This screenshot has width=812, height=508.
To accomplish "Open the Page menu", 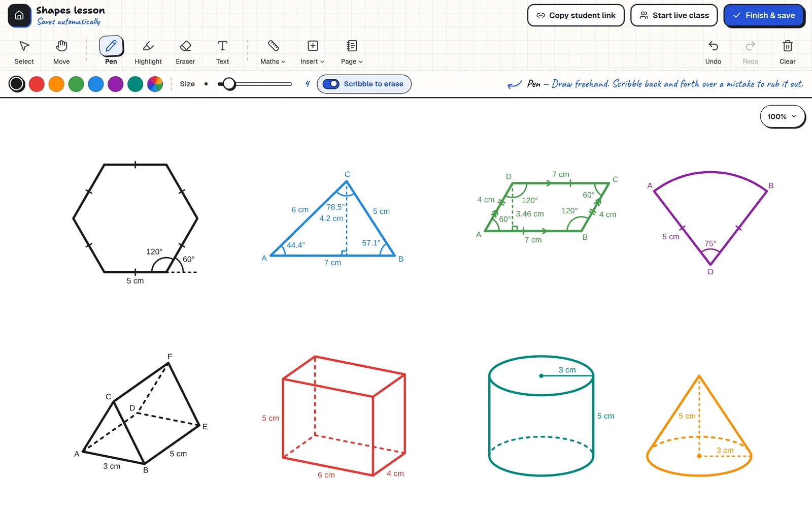I will pos(352,51).
